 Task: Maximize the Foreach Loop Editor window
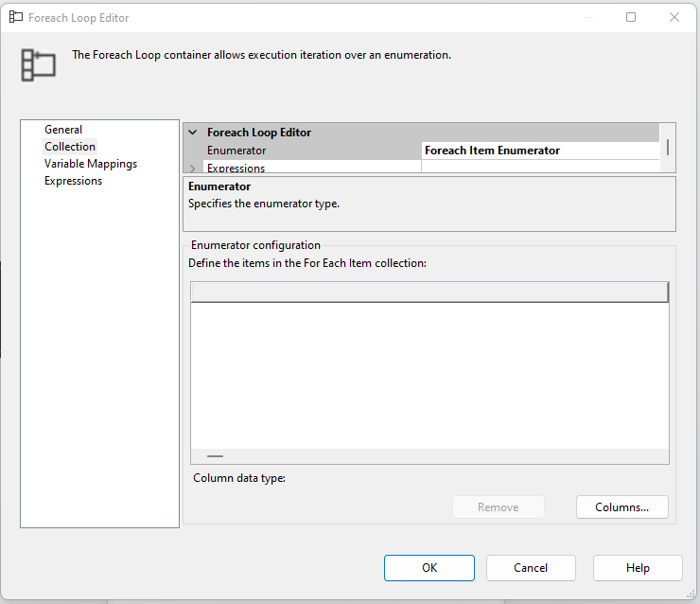[x=631, y=17]
